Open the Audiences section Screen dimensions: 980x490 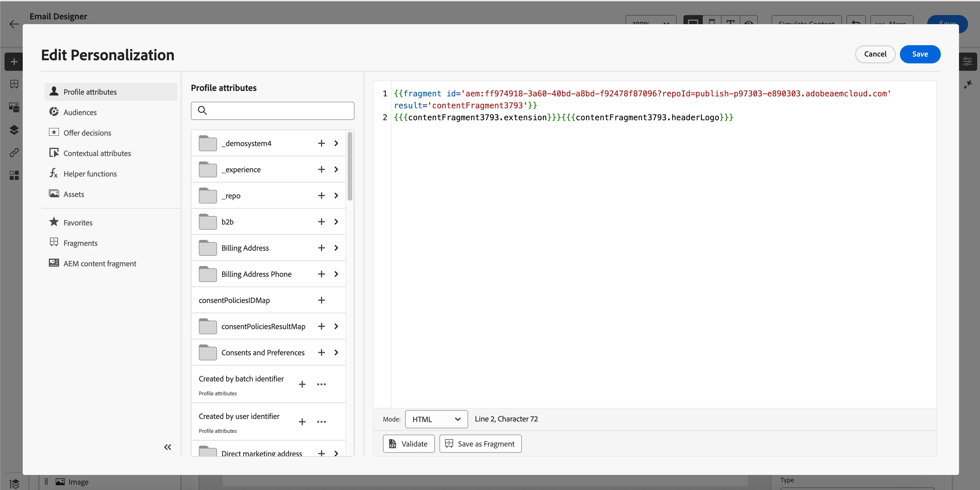tap(111, 112)
